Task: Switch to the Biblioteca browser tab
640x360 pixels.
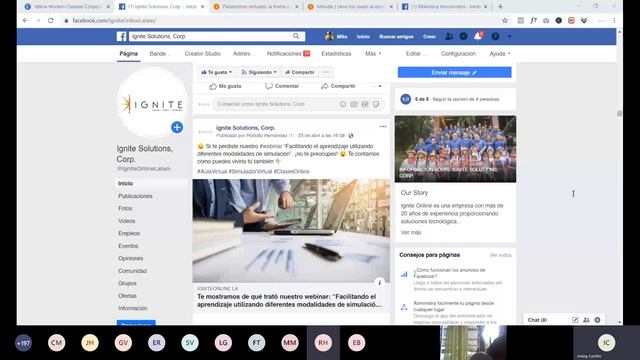Action: [444, 7]
